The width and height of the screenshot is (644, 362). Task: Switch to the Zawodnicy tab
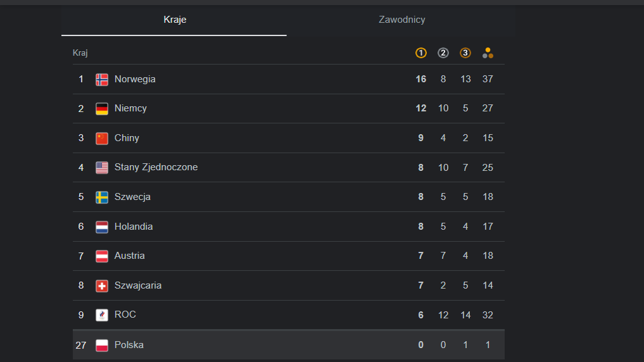401,20
